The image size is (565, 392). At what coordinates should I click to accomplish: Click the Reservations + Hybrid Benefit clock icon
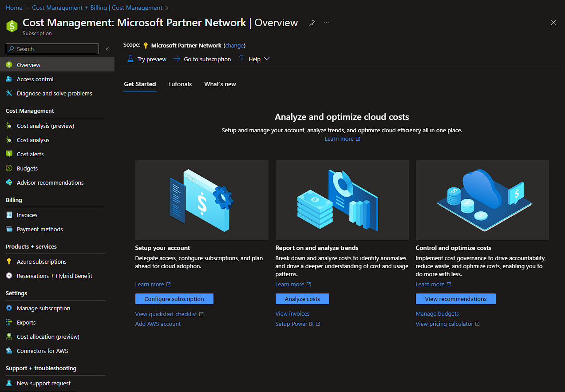(x=9, y=276)
